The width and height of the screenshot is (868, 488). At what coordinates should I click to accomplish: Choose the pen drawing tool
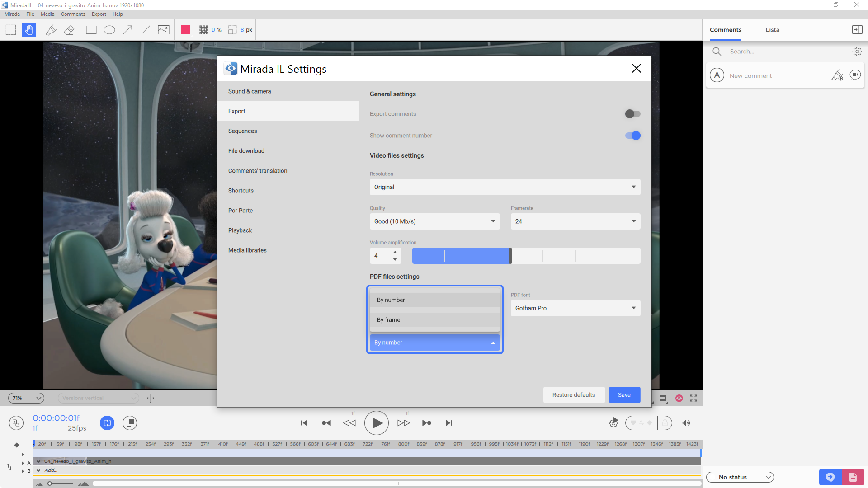click(x=51, y=30)
